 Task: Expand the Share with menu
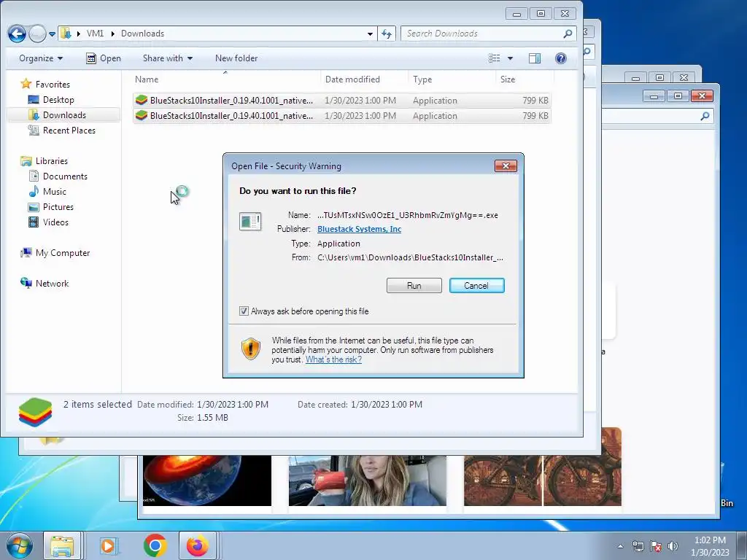coord(167,58)
